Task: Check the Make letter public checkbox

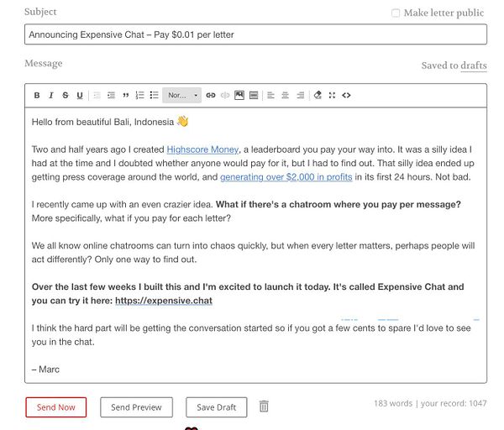Action: 396,13
